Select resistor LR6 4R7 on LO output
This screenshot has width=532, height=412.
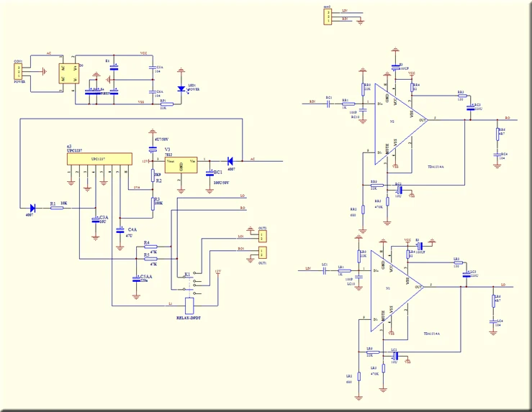(494, 301)
